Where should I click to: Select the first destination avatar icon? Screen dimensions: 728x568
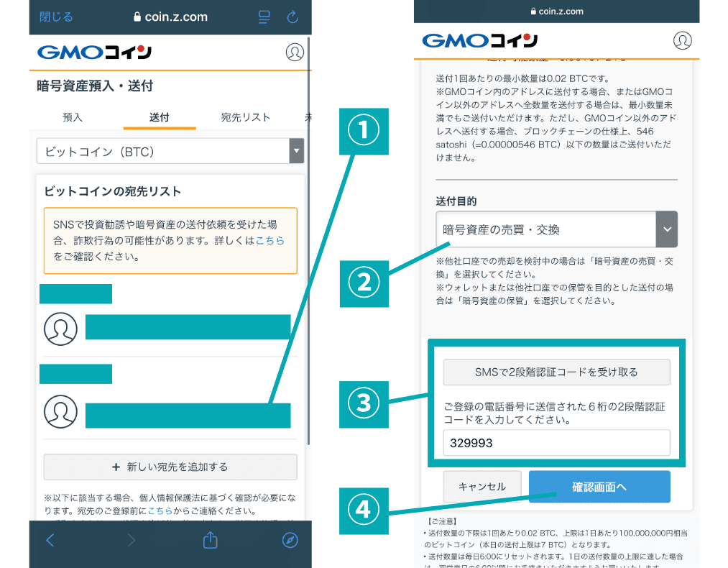(x=60, y=329)
